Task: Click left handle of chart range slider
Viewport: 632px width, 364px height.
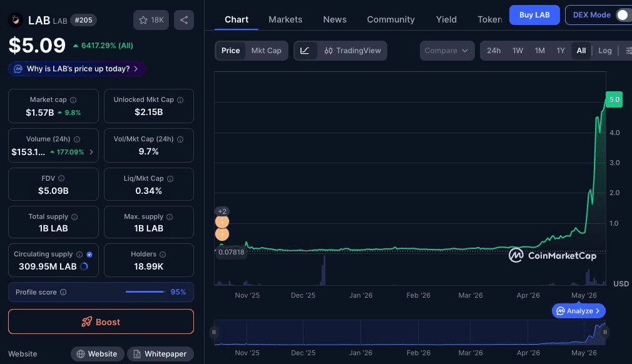Action: (214, 332)
